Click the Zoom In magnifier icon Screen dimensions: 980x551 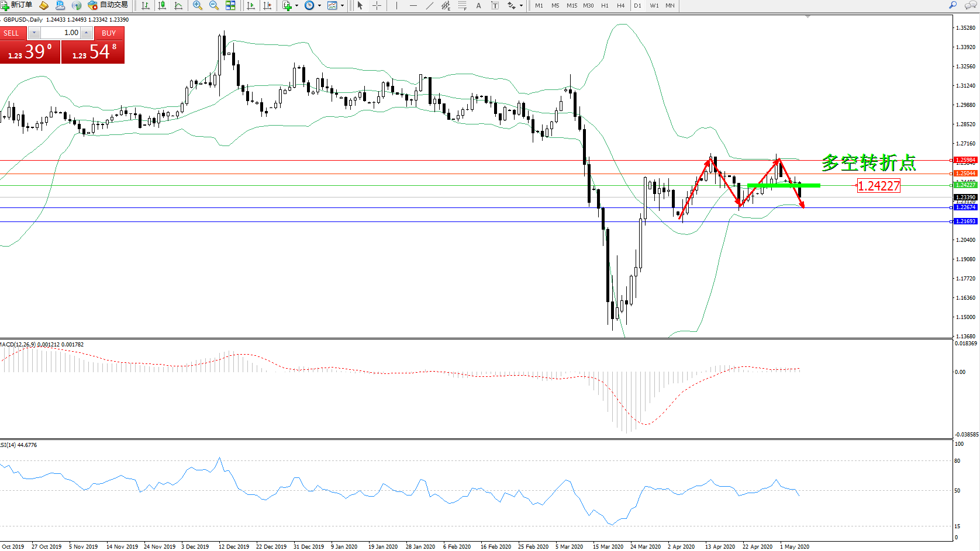[x=198, y=5]
